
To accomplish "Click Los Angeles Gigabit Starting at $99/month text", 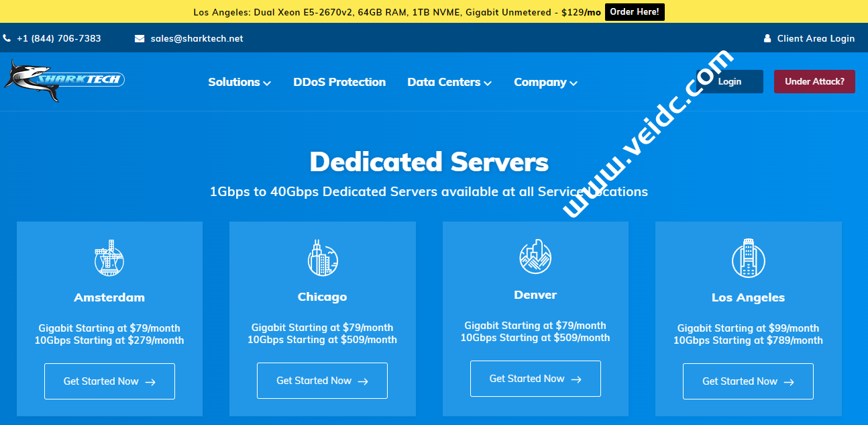I will (748, 328).
